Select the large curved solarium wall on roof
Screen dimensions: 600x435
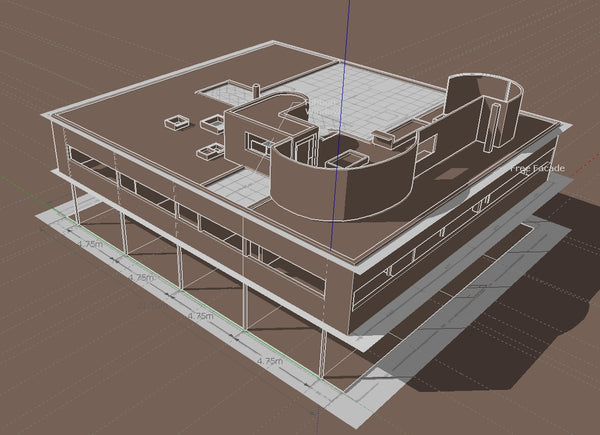pyautogui.click(x=341, y=184)
